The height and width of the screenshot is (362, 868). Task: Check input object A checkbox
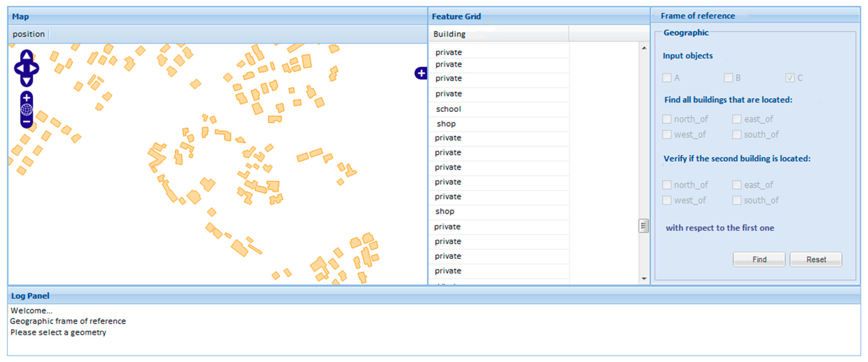click(x=667, y=78)
